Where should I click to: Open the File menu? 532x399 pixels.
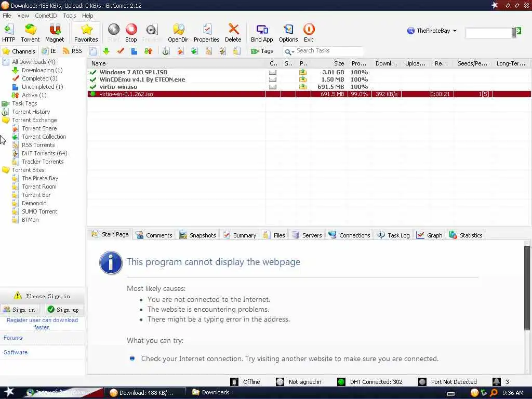click(x=7, y=16)
